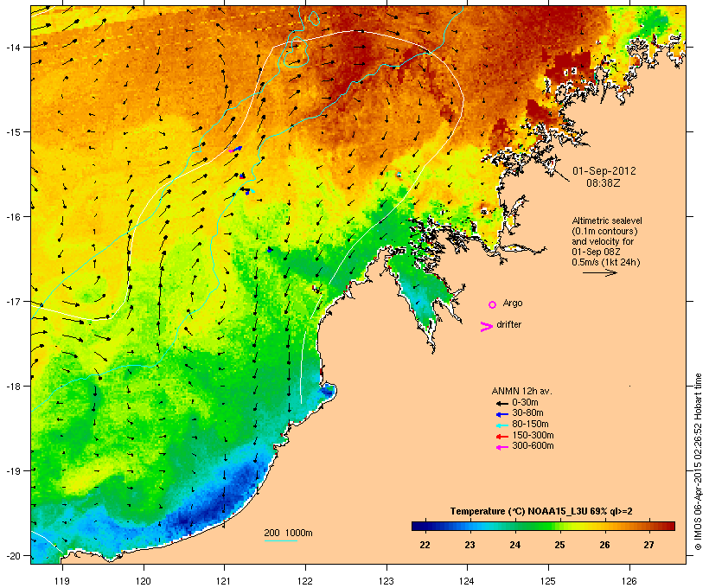Click the Temperature NOAA15_L3U colorbar title

click(x=541, y=512)
